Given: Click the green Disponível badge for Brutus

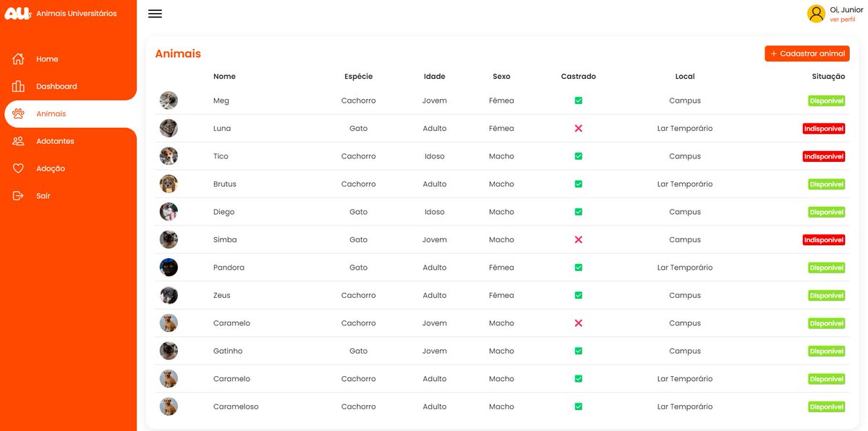Looking at the screenshot, I should [826, 184].
